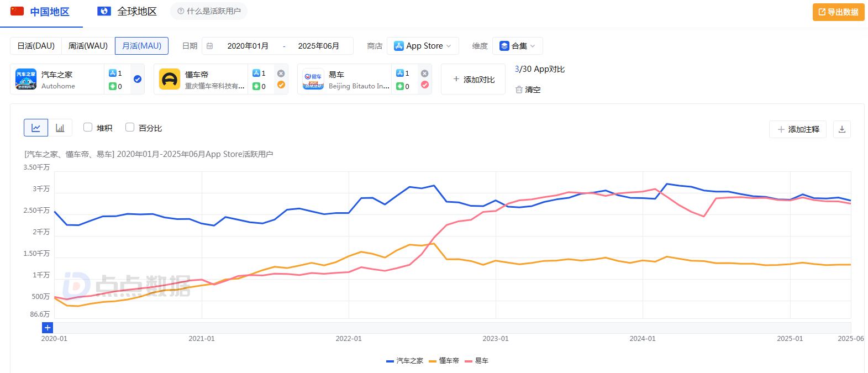
Task: Switch to line chart view
Action: tap(36, 128)
